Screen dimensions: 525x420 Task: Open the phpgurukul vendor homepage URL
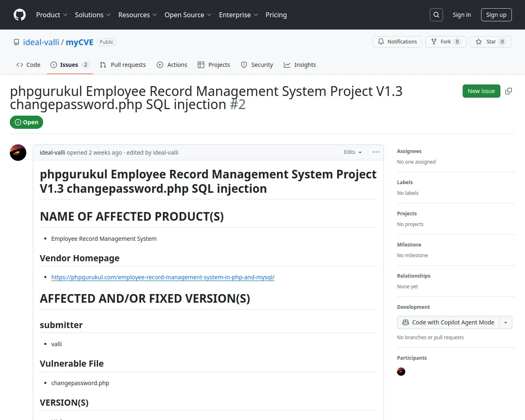163,277
